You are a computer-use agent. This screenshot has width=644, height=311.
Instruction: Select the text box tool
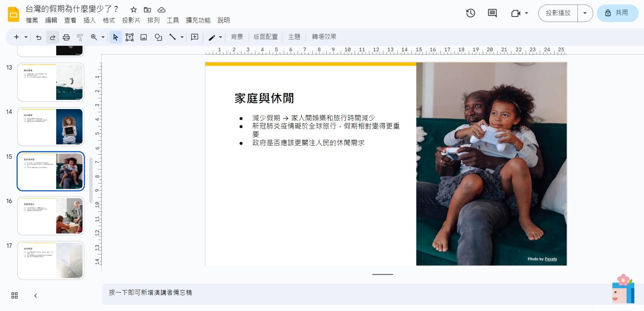click(x=129, y=37)
